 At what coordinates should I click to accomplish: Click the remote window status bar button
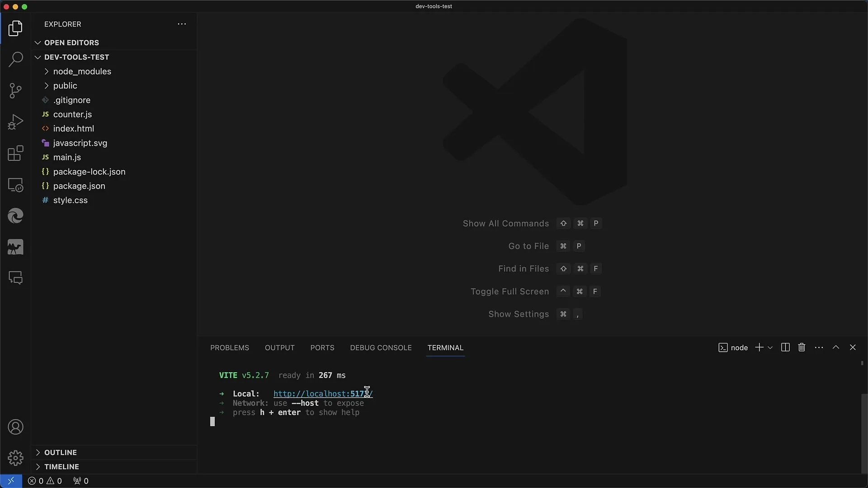[11, 481]
